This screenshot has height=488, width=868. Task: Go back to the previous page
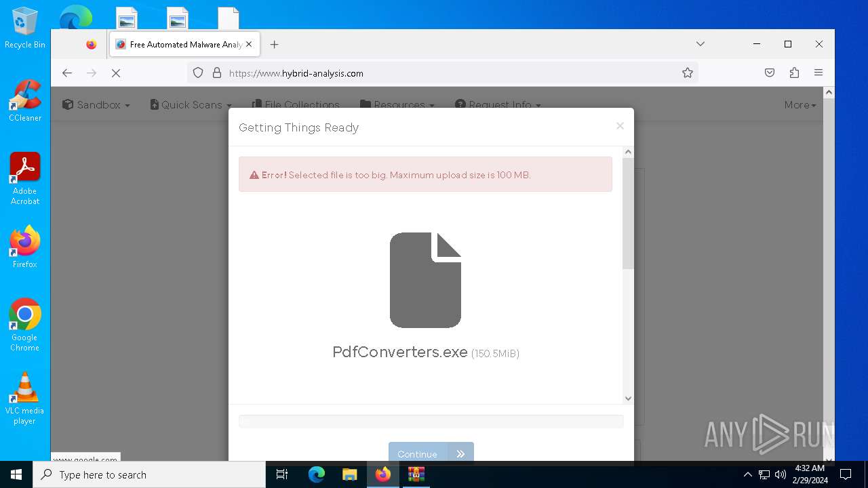pyautogui.click(x=66, y=73)
